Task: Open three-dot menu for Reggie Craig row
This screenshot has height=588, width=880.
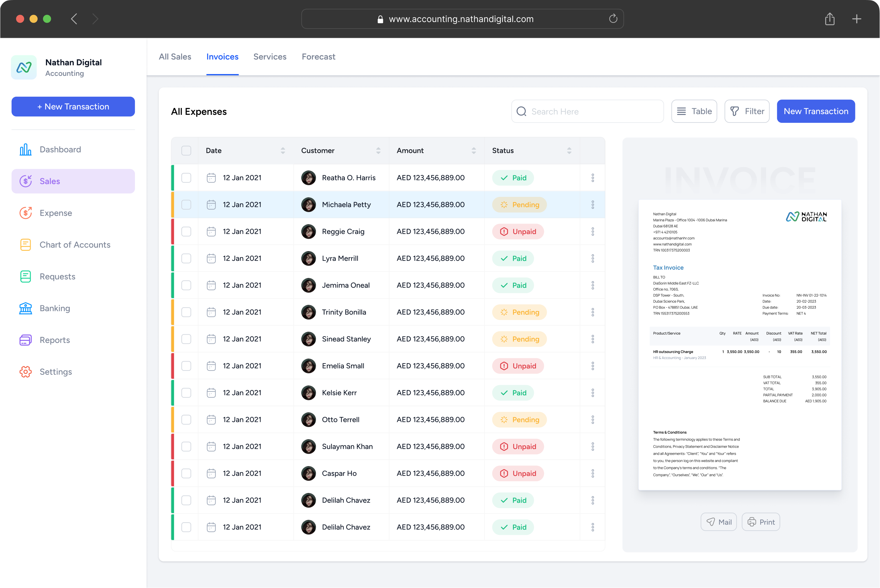Action: pyautogui.click(x=592, y=232)
